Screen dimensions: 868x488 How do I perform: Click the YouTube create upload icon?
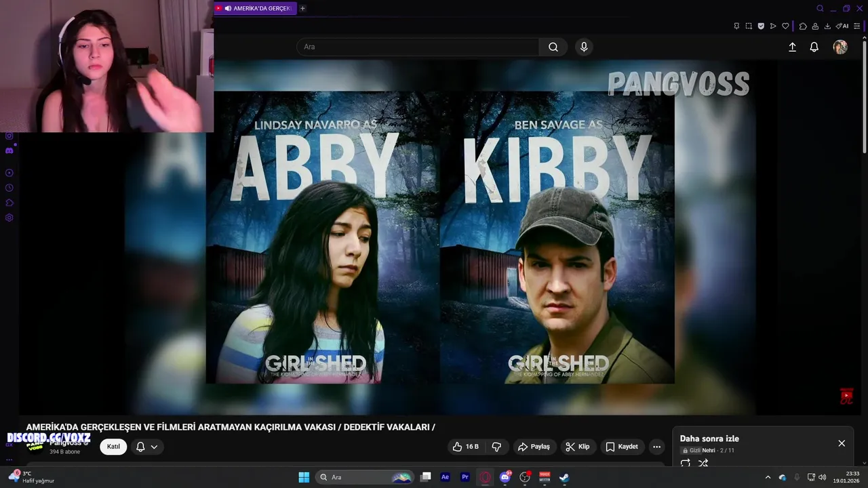tap(792, 47)
